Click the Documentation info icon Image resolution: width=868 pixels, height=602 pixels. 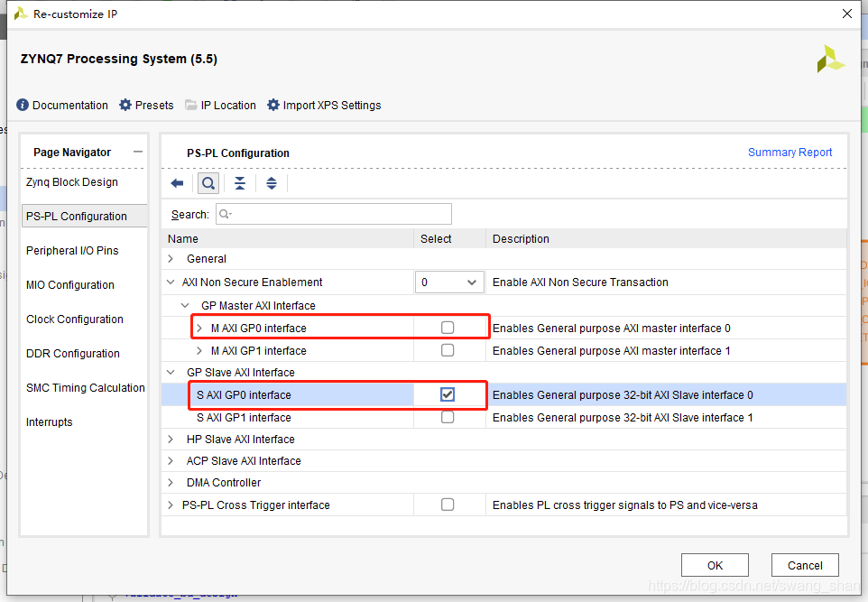point(23,105)
